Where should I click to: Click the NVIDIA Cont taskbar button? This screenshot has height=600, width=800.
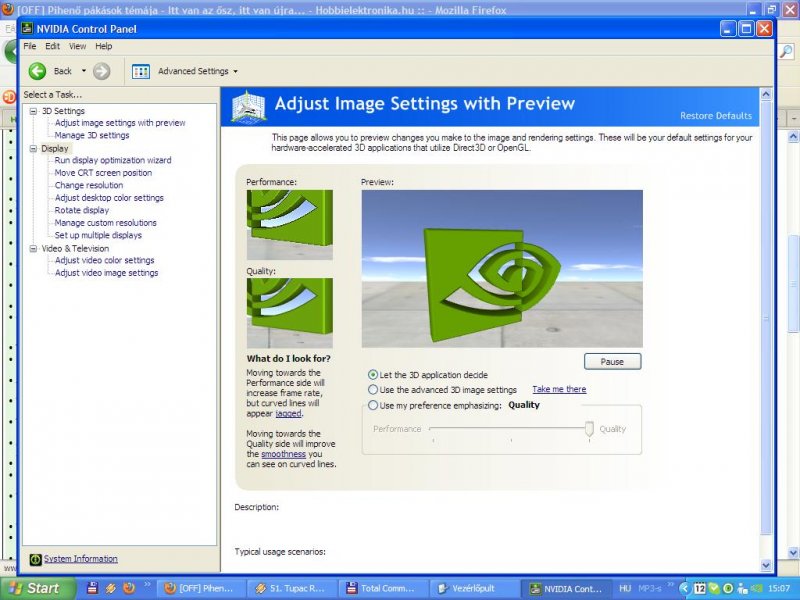(x=565, y=589)
